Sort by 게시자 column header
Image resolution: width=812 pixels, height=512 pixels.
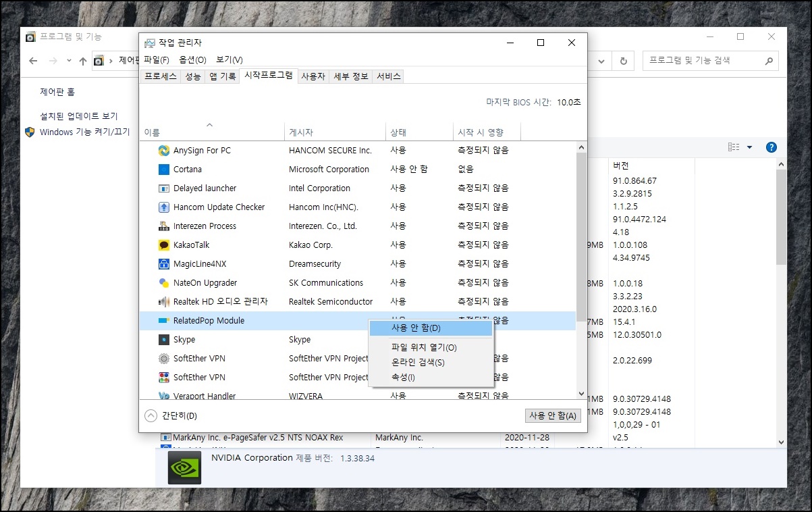pyautogui.click(x=335, y=132)
